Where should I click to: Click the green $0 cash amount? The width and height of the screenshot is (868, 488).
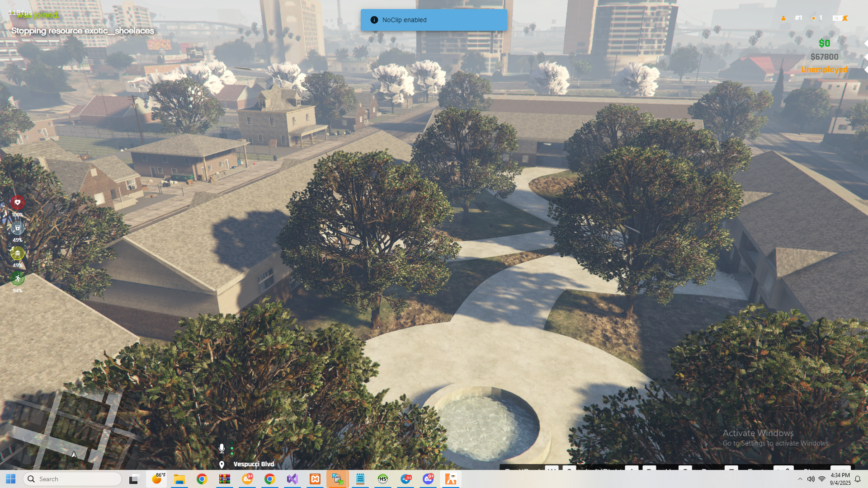click(x=825, y=43)
